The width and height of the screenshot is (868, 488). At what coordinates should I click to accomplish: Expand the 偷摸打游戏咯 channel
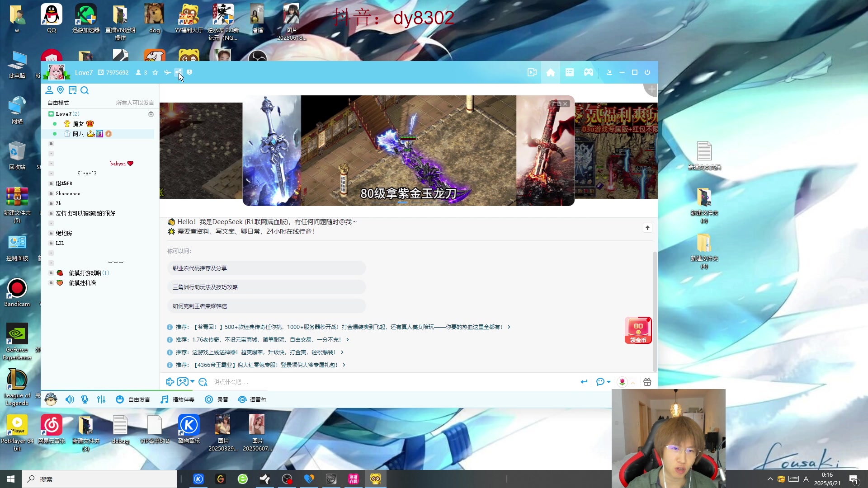pos(85,273)
